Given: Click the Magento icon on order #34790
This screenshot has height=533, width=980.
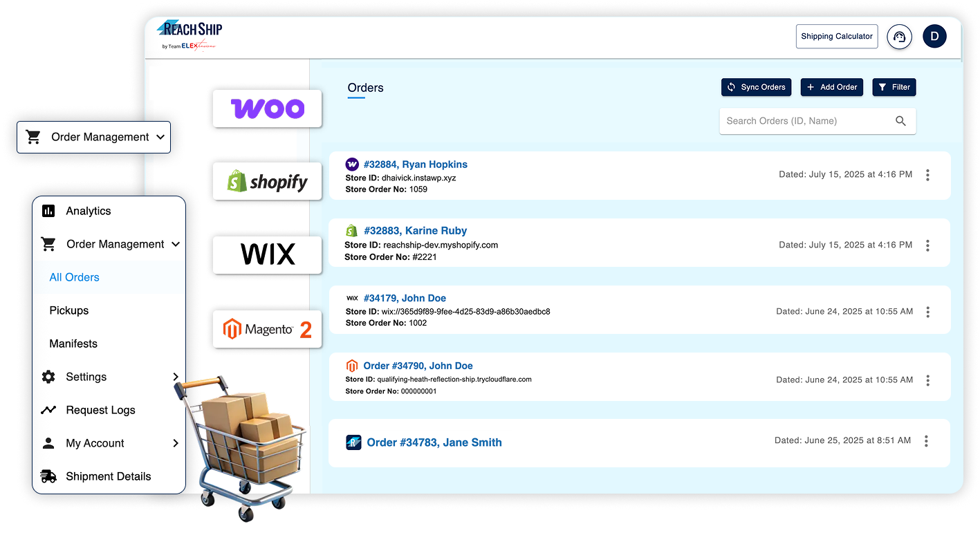Looking at the screenshot, I should 352,366.
